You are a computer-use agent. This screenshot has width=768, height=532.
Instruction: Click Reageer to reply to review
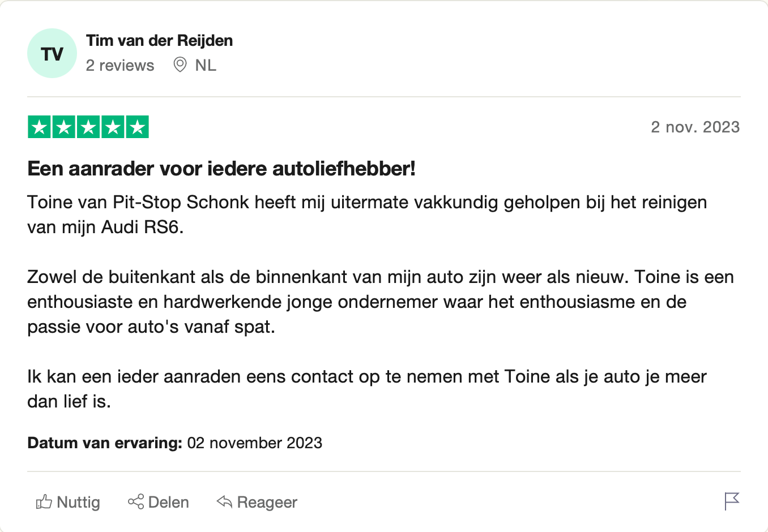coord(257,502)
